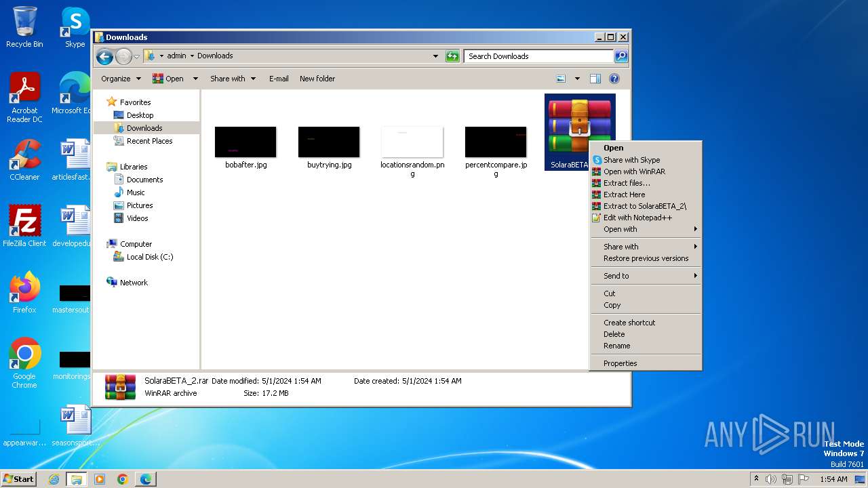Open the Recycle Bin desktop icon
The width and height of the screenshot is (868, 488).
click(24, 27)
